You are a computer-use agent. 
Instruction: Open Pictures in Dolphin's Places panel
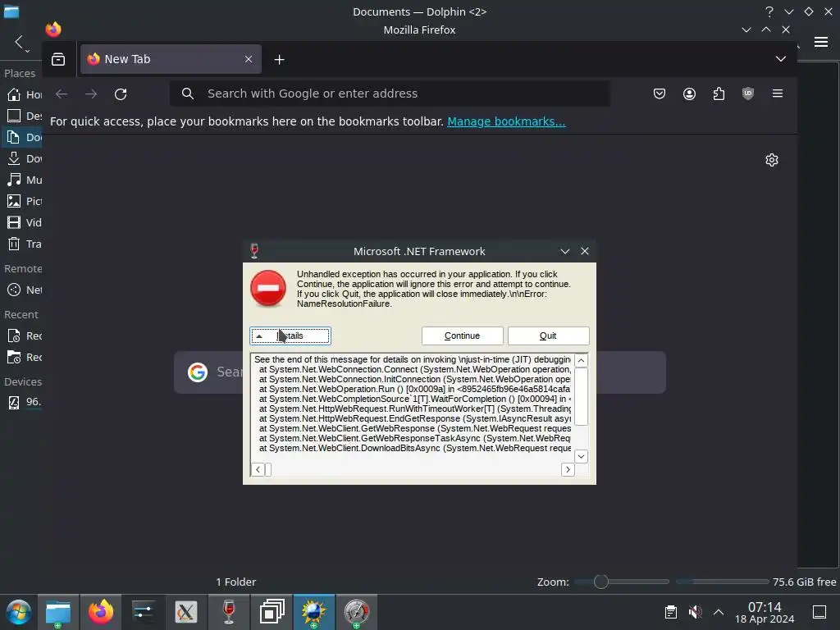24,202
